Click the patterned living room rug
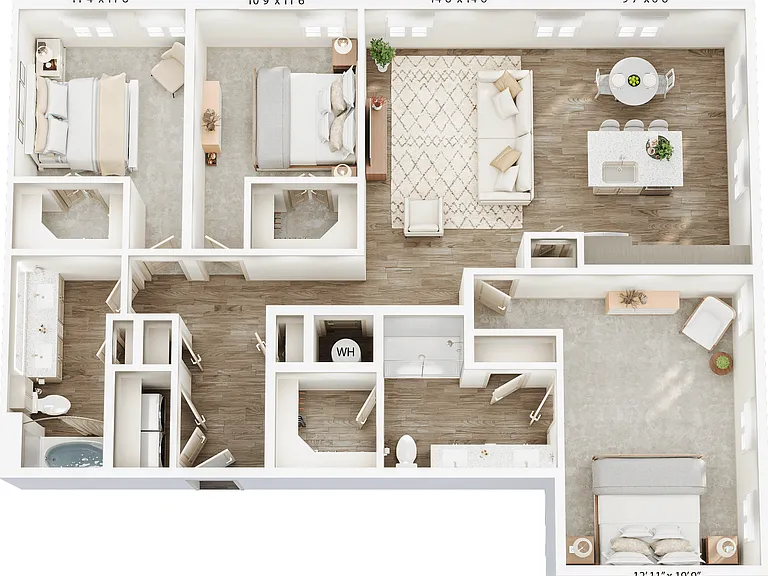 (x=456, y=142)
